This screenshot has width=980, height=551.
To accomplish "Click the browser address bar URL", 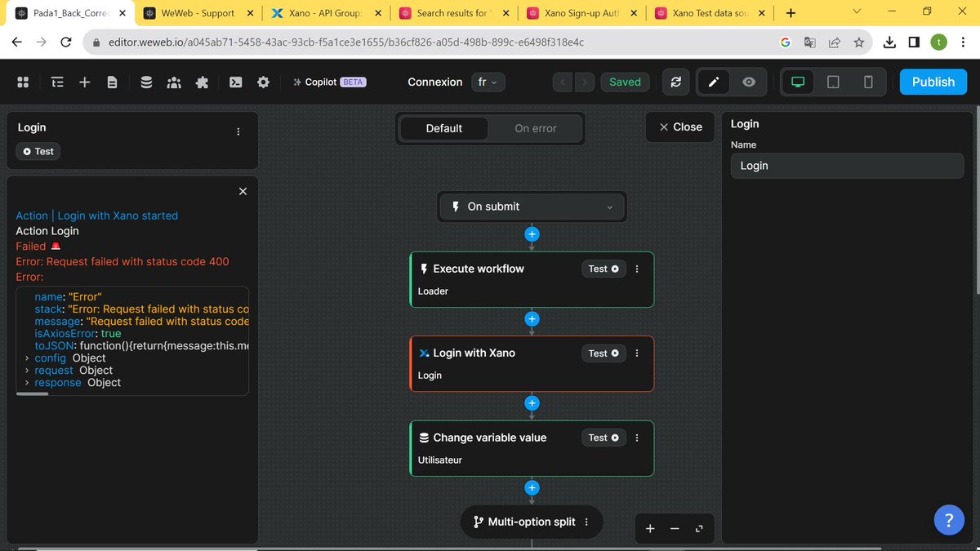I will click(x=345, y=42).
